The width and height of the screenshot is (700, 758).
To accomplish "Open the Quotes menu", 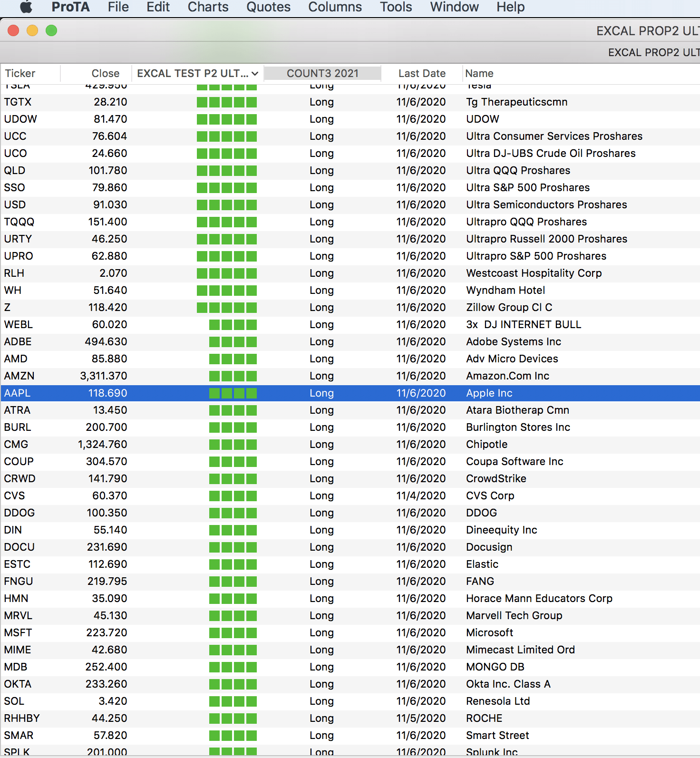I will tap(268, 7).
